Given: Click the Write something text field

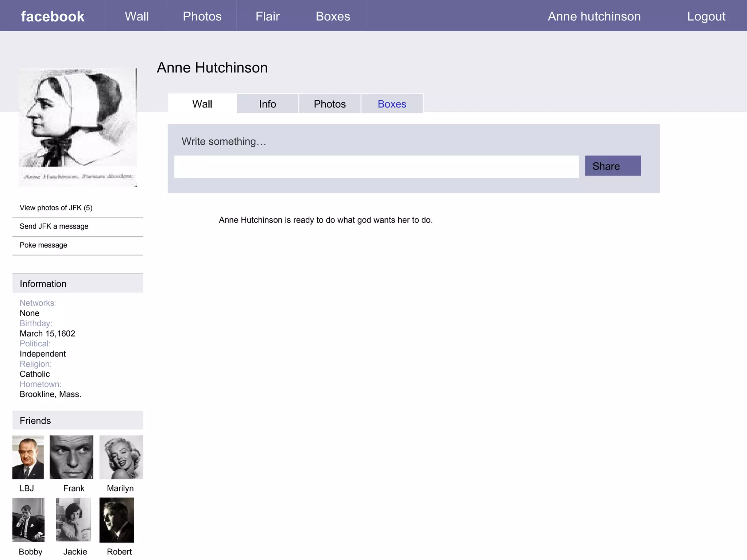Looking at the screenshot, I should click(x=376, y=167).
